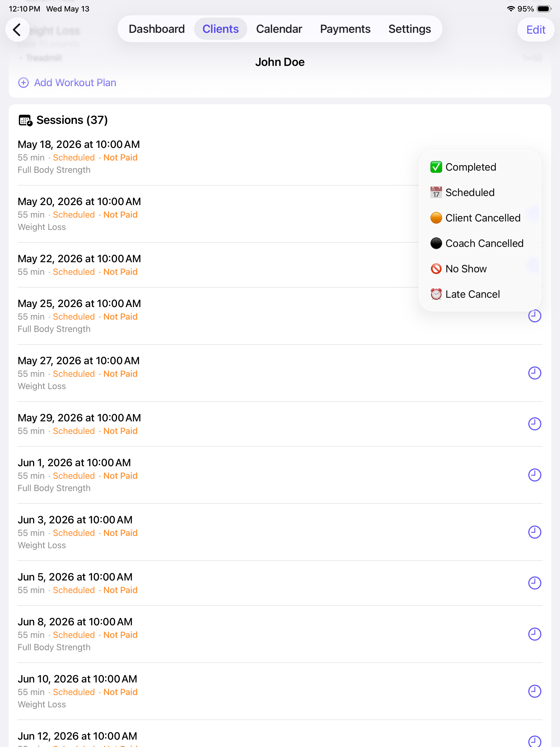Viewport: 560px width, 747px height.
Task: Go back using the back arrow
Action: (x=17, y=29)
